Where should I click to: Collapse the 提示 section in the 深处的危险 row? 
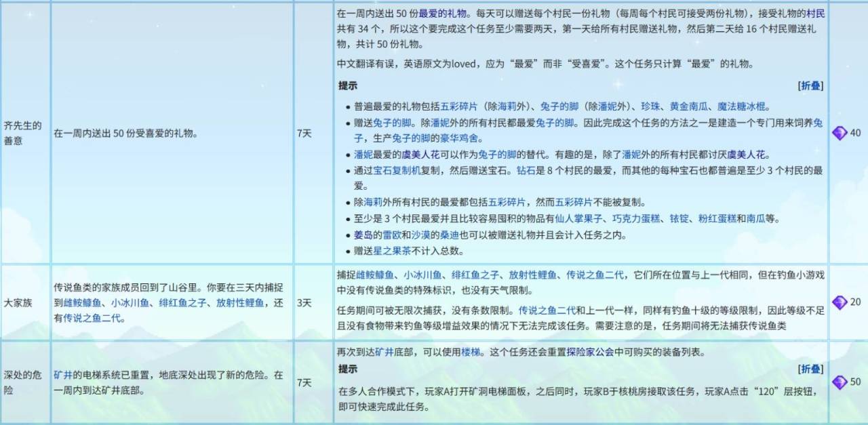[x=811, y=369]
